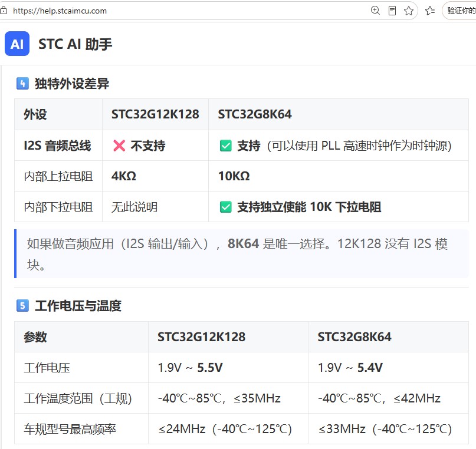Click the 不支持 cell text
476x449 pixels.
point(148,146)
